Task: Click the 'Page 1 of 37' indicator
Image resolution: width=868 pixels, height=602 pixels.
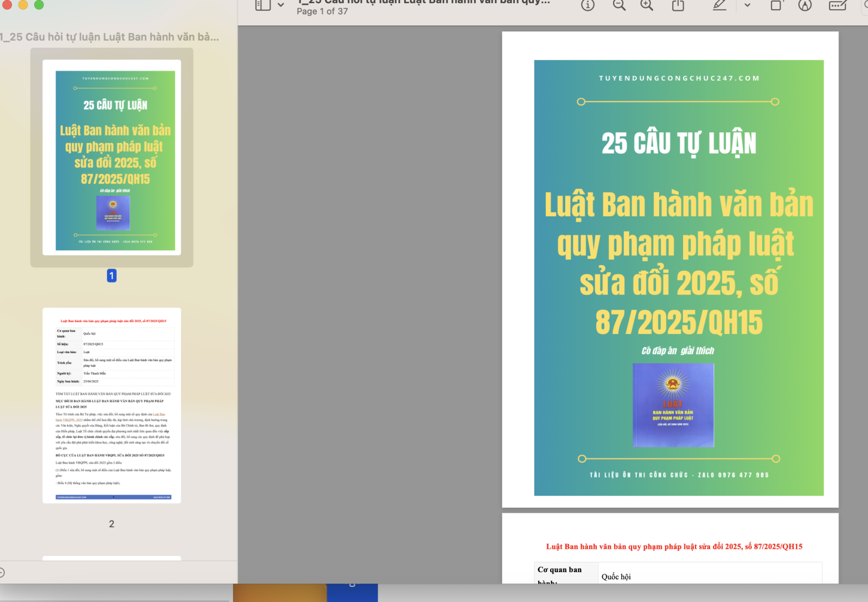Action: [322, 11]
